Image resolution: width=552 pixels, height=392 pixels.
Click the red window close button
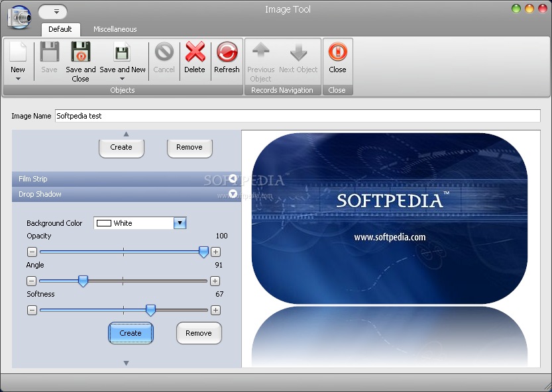543,9
